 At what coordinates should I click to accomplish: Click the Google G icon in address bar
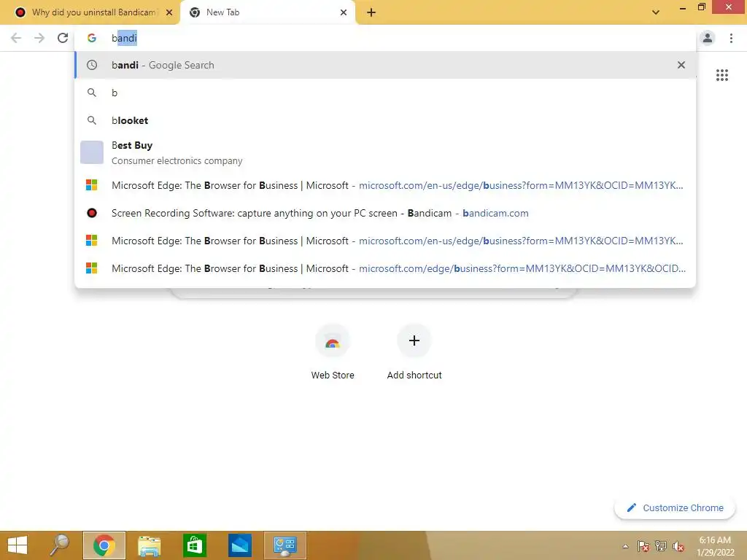(92, 38)
